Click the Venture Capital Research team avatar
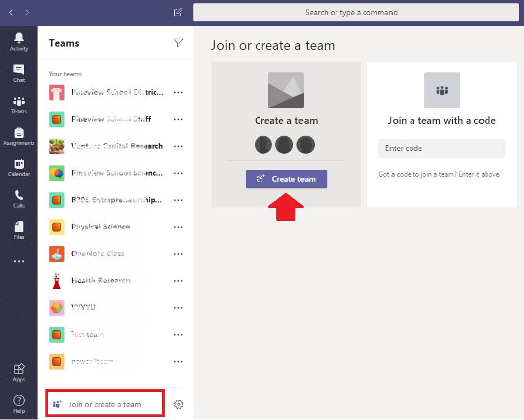Image resolution: width=524 pixels, height=420 pixels. pos(57,146)
